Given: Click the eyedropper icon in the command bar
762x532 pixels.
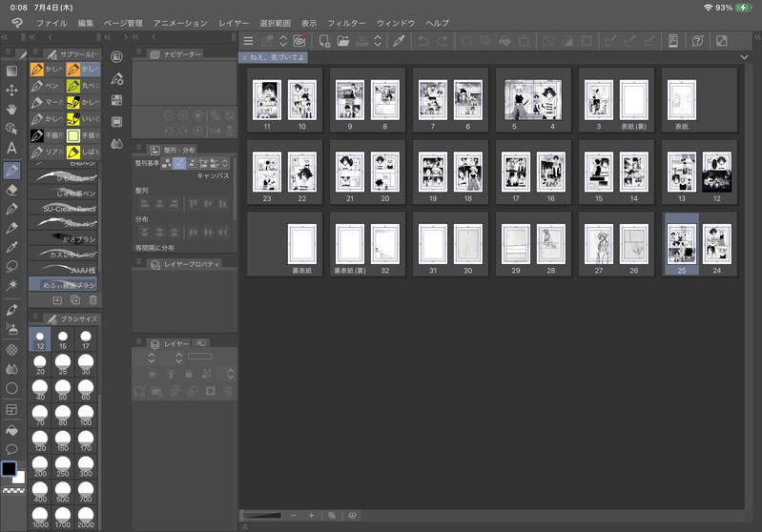Looking at the screenshot, I should 399,41.
